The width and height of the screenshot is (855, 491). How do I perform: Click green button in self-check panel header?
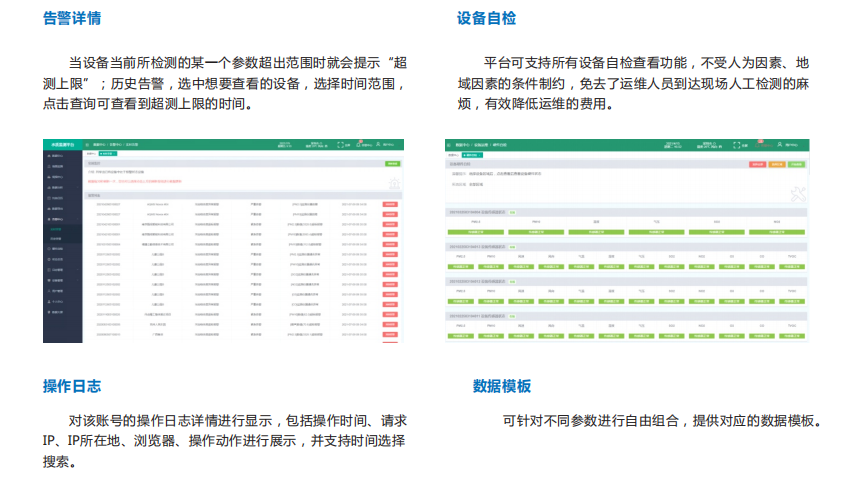click(796, 163)
